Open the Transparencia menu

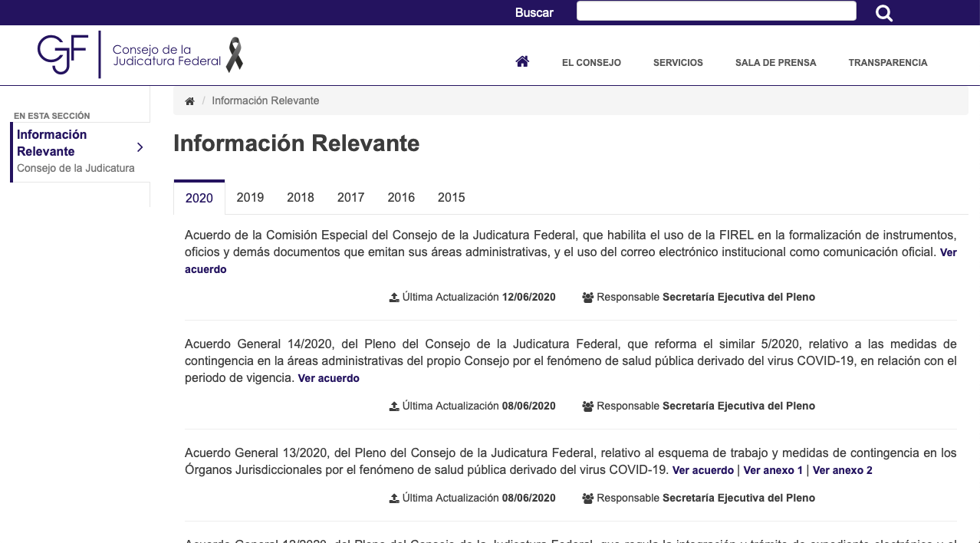[x=887, y=63]
